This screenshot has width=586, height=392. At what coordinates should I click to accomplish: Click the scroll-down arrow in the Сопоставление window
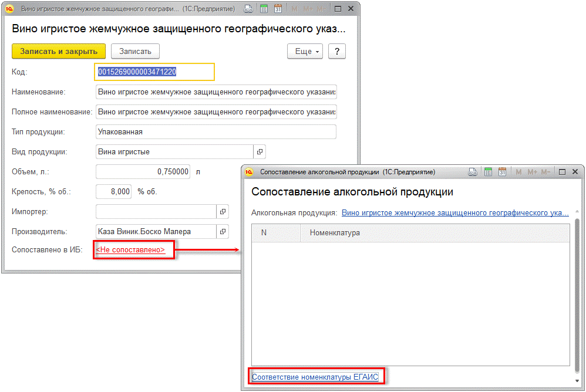pyautogui.click(x=577, y=381)
